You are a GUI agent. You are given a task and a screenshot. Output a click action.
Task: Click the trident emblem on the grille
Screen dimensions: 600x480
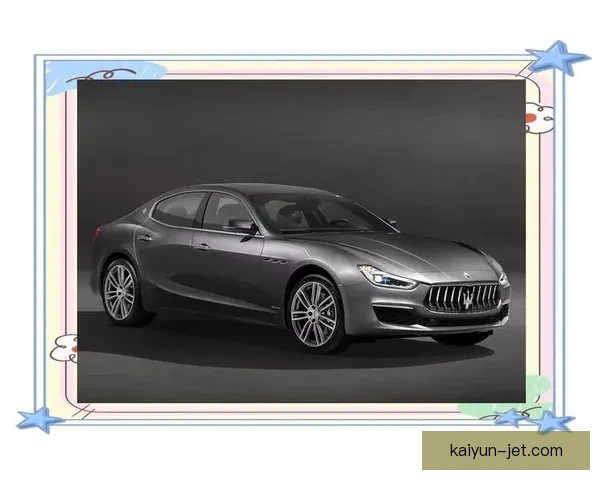coord(462,298)
